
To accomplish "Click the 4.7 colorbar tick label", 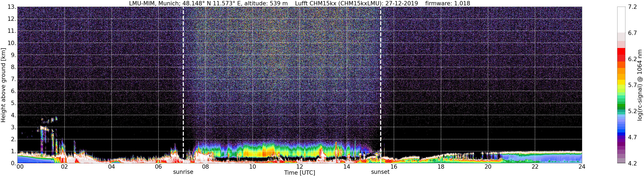I will click(x=632, y=137).
